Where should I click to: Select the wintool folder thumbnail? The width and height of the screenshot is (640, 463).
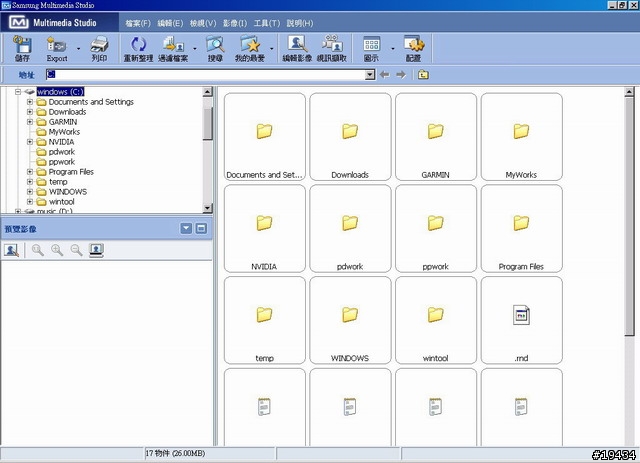[x=436, y=321]
